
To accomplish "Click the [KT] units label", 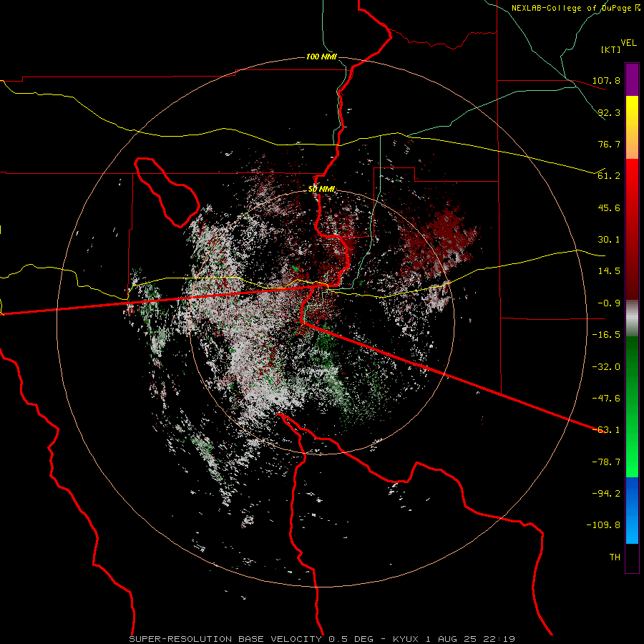I will pos(610,49).
